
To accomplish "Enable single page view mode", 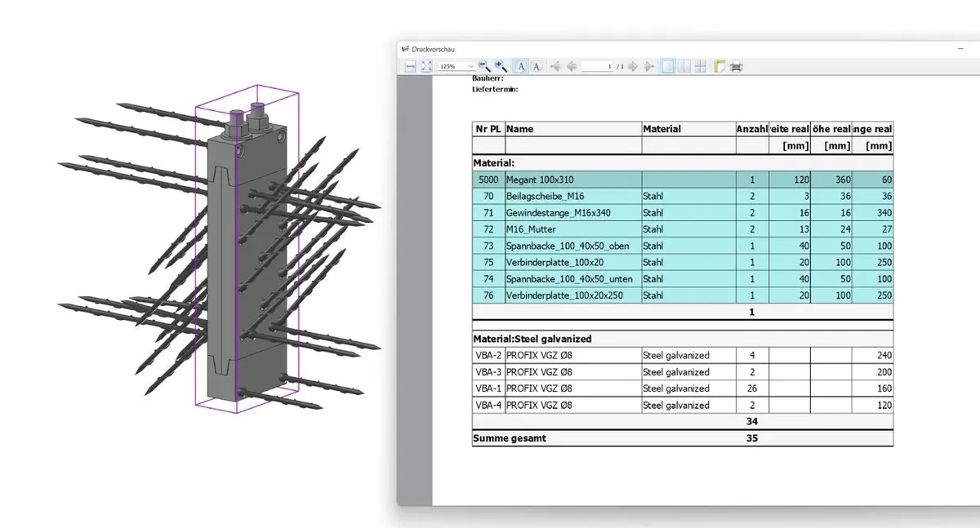I will [x=668, y=66].
